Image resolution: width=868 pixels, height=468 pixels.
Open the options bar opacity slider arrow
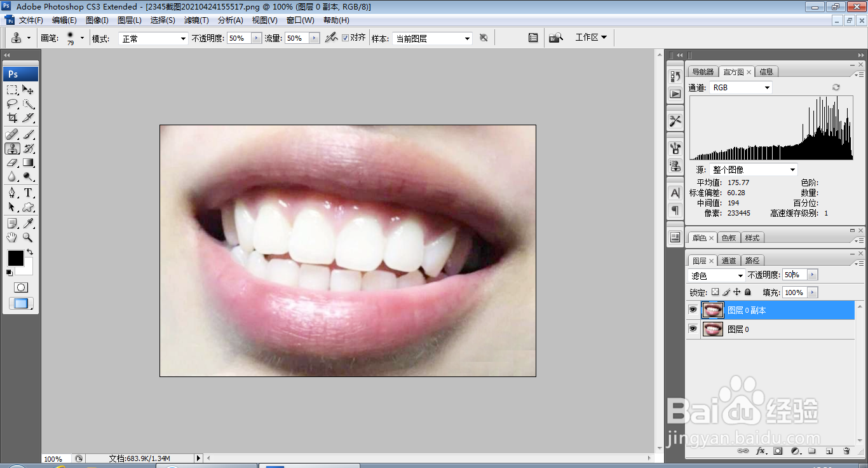pos(257,38)
